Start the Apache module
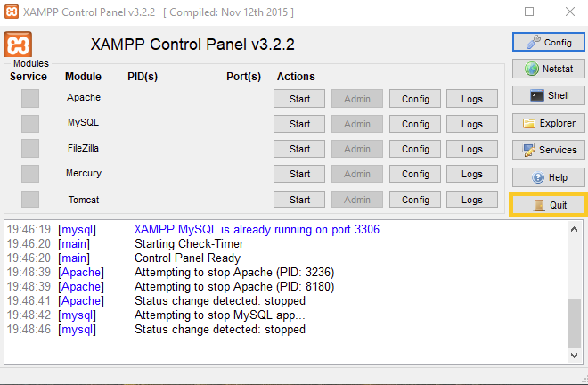The width and height of the screenshot is (588, 385). tap(299, 99)
